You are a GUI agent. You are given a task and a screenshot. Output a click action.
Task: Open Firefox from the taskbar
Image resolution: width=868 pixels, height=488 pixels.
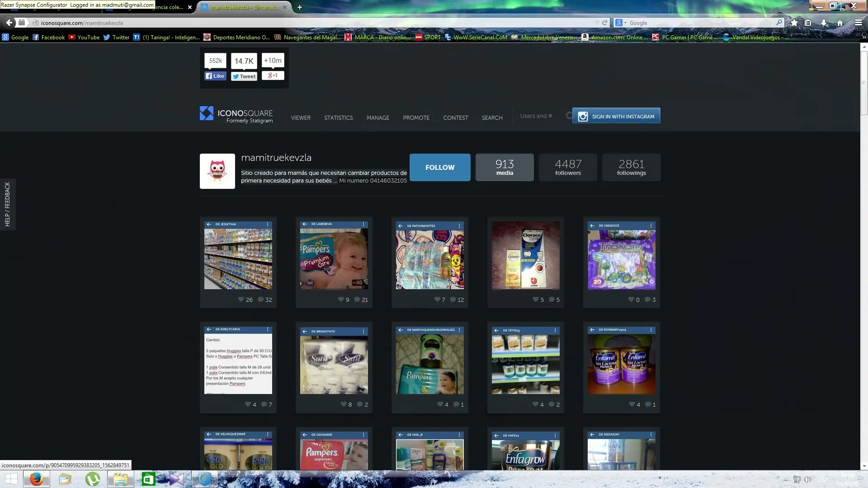point(37,479)
